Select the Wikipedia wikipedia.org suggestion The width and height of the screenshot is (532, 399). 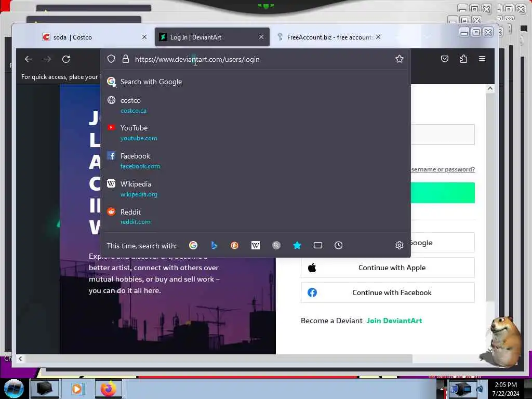256,189
